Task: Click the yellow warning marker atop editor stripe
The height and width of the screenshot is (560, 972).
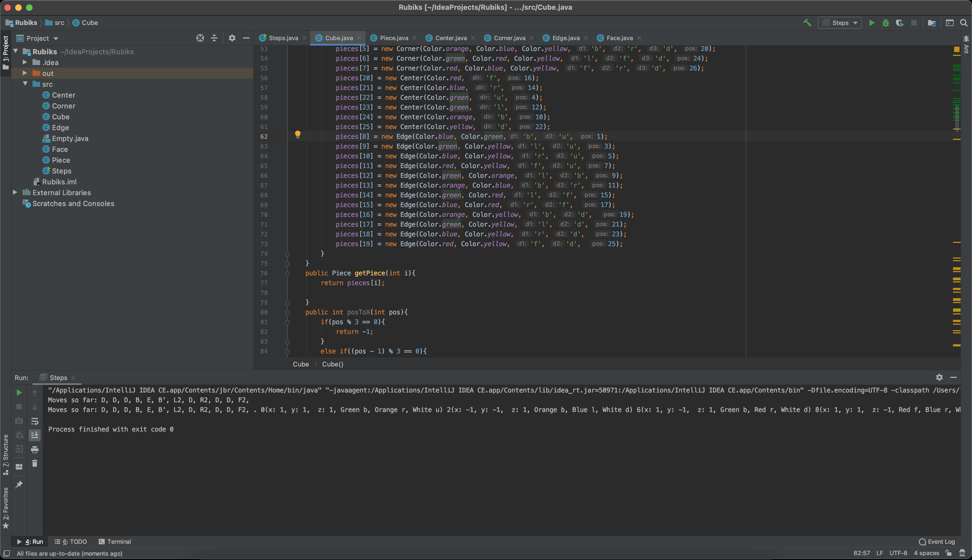Action: click(x=957, y=49)
